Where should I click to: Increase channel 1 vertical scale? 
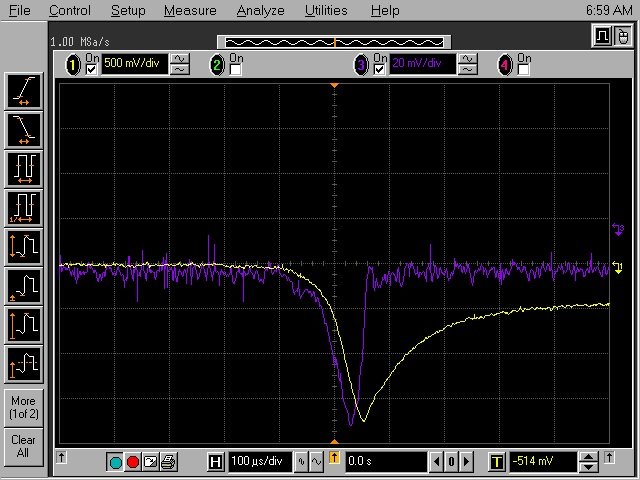point(180,60)
